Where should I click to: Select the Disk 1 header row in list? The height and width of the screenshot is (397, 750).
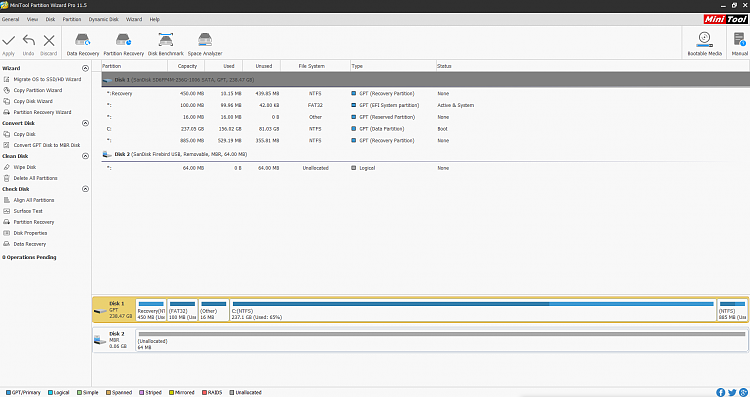(426, 80)
